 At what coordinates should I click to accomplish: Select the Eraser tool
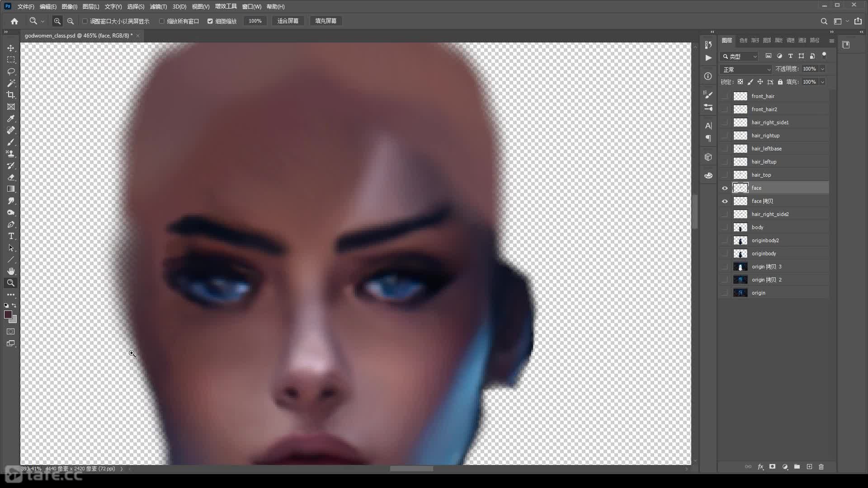[11, 177]
